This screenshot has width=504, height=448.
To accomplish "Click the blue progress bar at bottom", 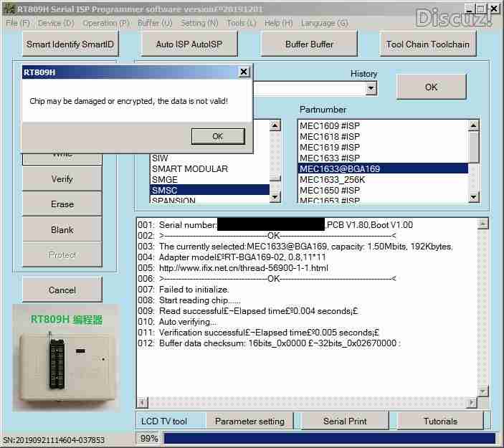I will coord(330,439).
